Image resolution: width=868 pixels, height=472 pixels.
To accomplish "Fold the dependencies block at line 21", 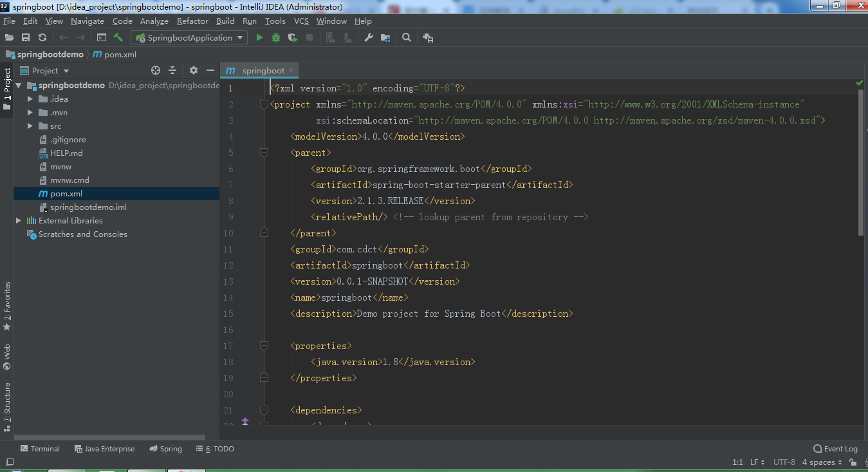I will click(x=263, y=410).
